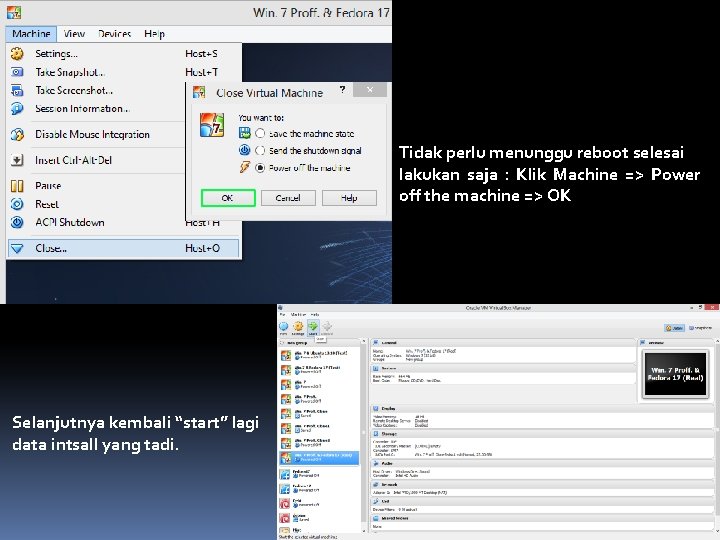720x540 pixels.
Task: Open the File menu in VirtualBox Manager
Action: coord(282,315)
